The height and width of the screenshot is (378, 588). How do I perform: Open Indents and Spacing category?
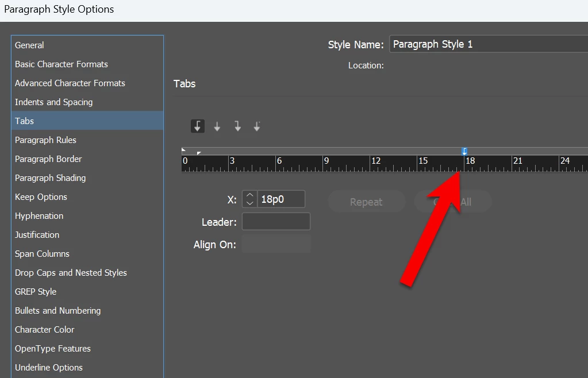[87, 102]
